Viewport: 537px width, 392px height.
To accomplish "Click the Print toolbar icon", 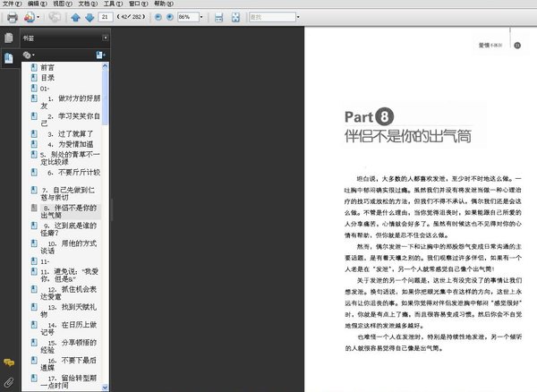I will pos(13,17).
